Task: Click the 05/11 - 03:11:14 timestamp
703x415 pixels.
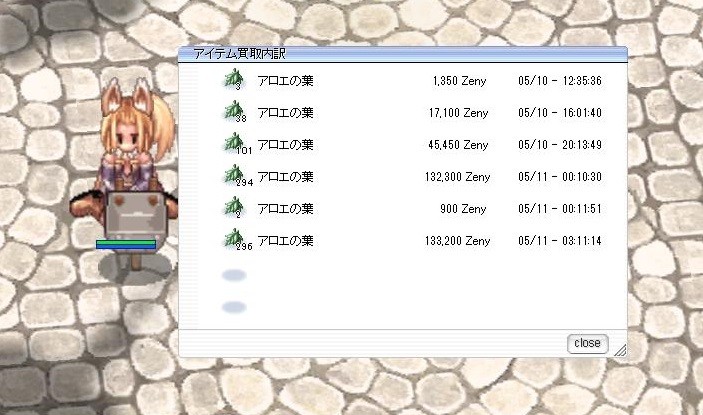Action: [x=560, y=241]
